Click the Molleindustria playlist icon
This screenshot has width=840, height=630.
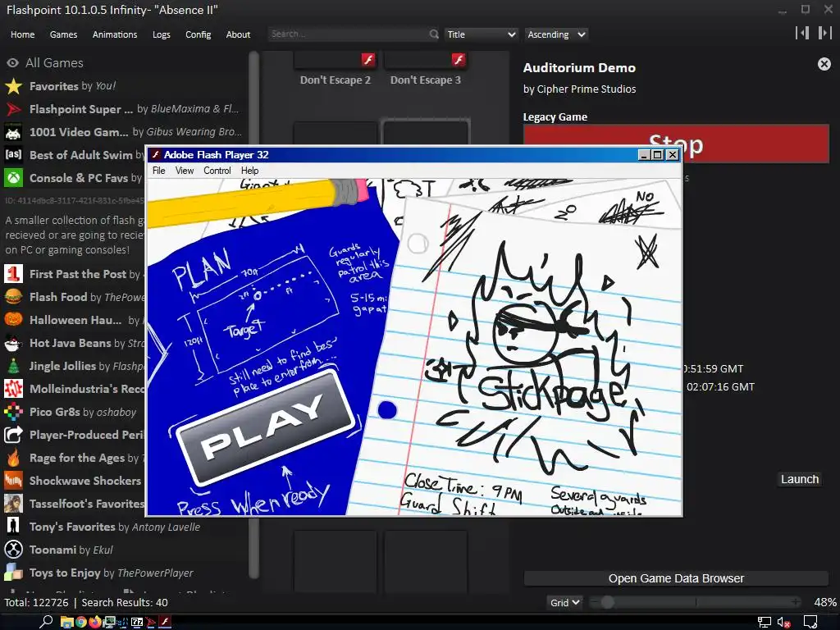(x=13, y=389)
